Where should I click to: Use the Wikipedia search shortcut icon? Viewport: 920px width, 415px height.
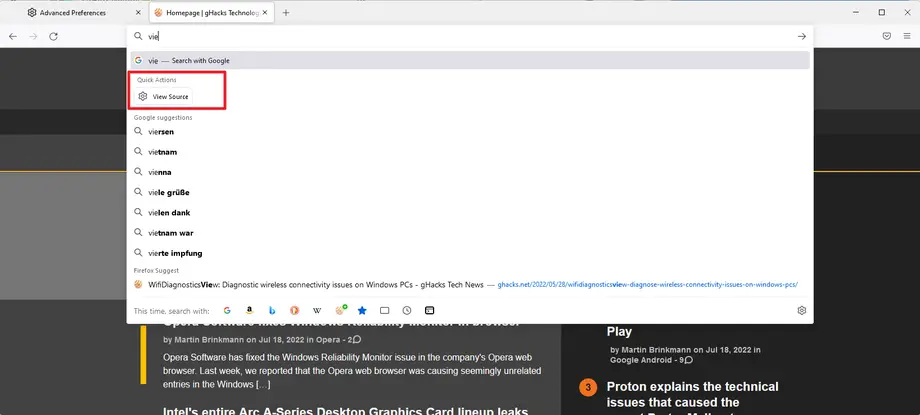pyautogui.click(x=317, y=311)
